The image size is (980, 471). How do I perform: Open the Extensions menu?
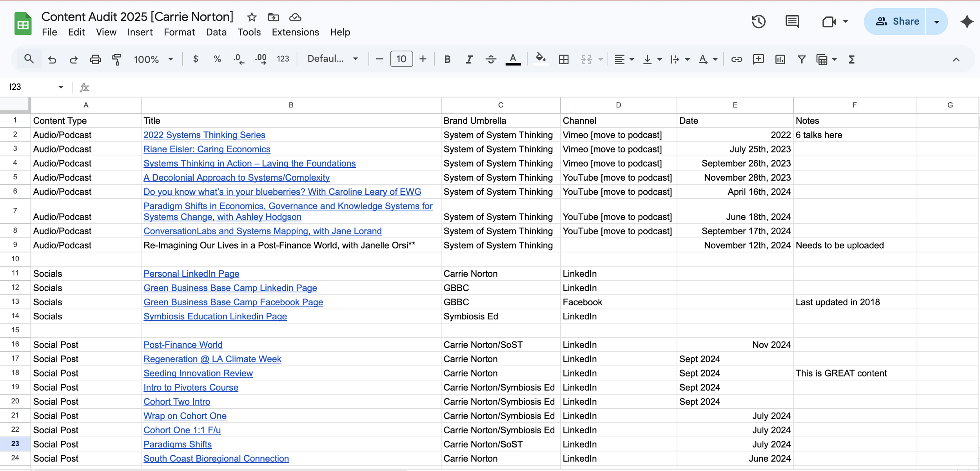point(295,32)
